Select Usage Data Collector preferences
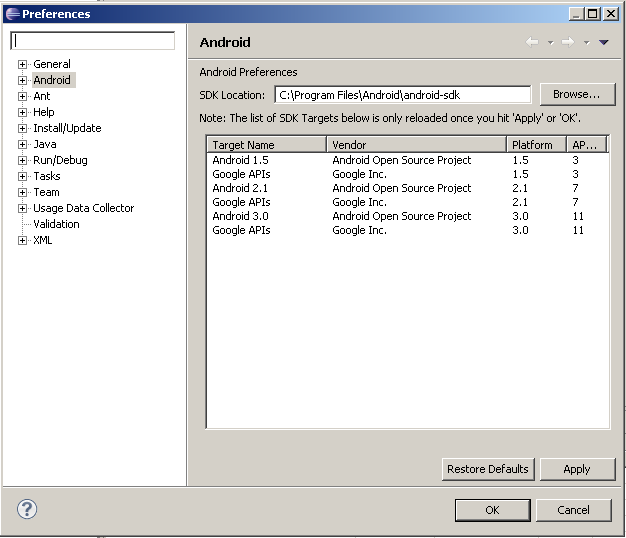 point(83,208)
